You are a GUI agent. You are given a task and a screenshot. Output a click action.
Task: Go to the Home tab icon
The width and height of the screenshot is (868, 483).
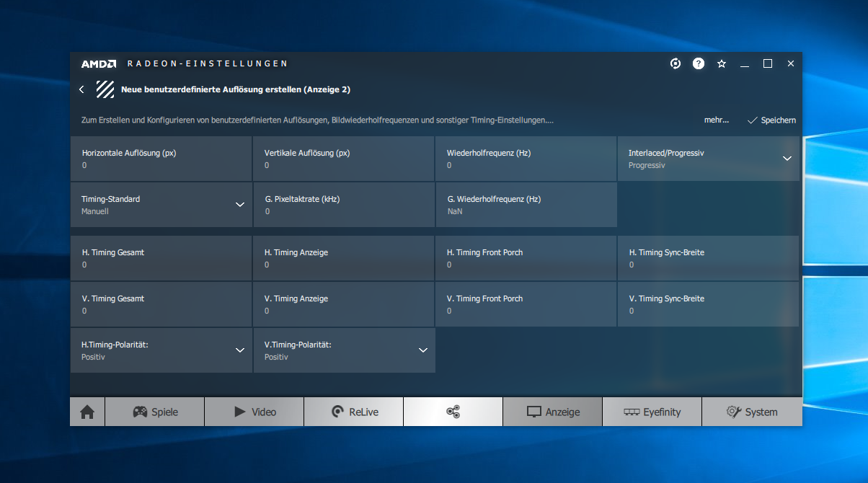point(87,412)
